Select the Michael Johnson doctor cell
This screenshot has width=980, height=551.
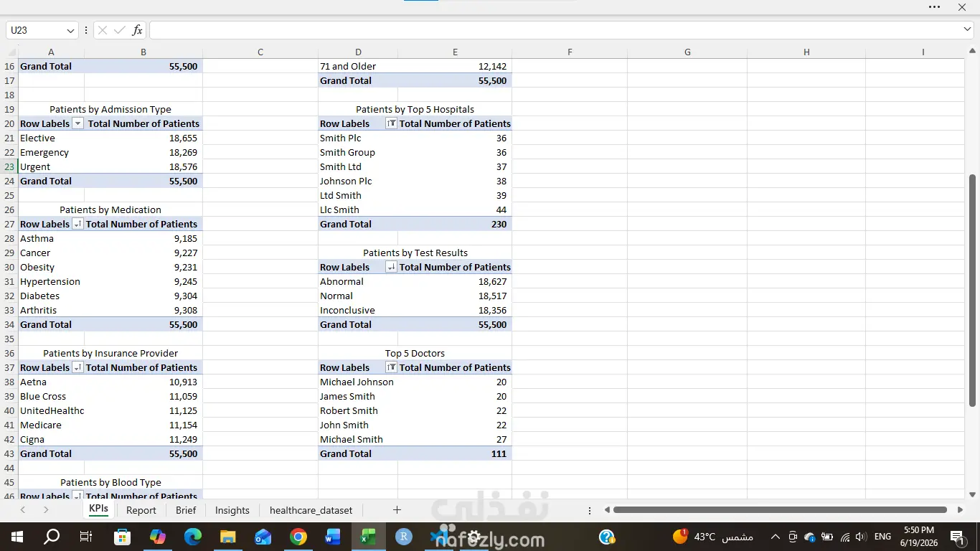(358, 382)
